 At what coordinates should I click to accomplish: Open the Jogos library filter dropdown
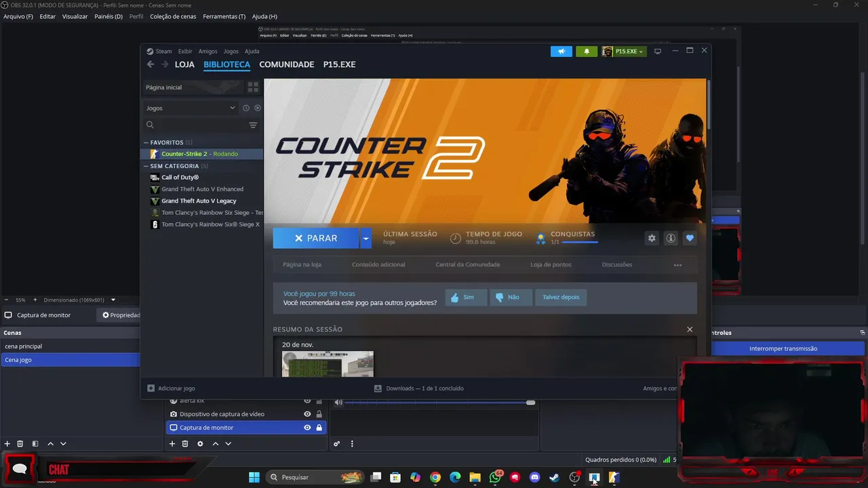point(191,108)
